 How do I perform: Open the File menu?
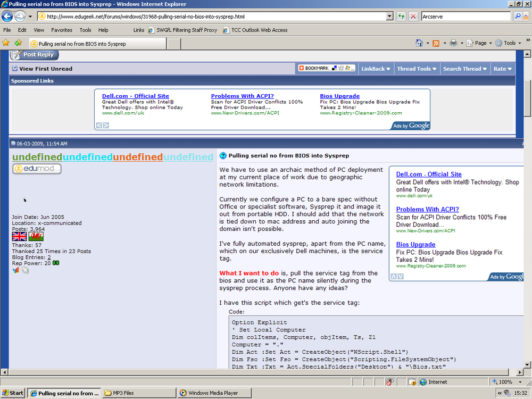pyautogui.click(x=7, y=30)
